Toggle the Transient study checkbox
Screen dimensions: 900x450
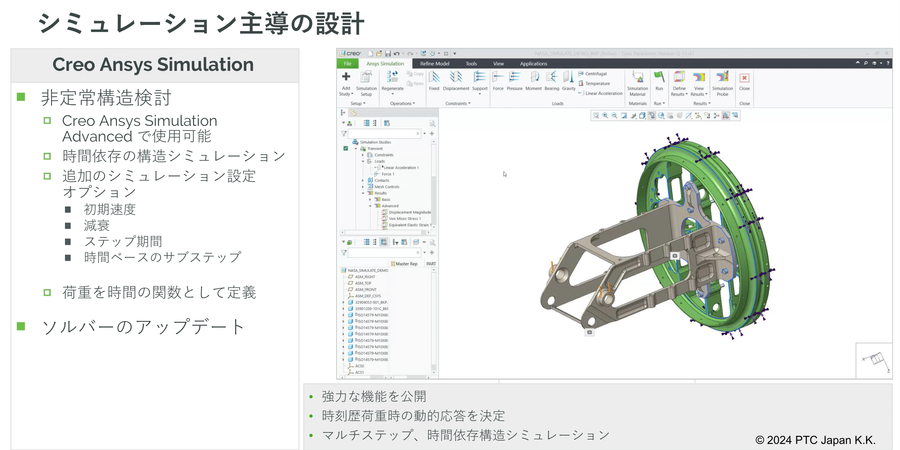tap(346, 149)
